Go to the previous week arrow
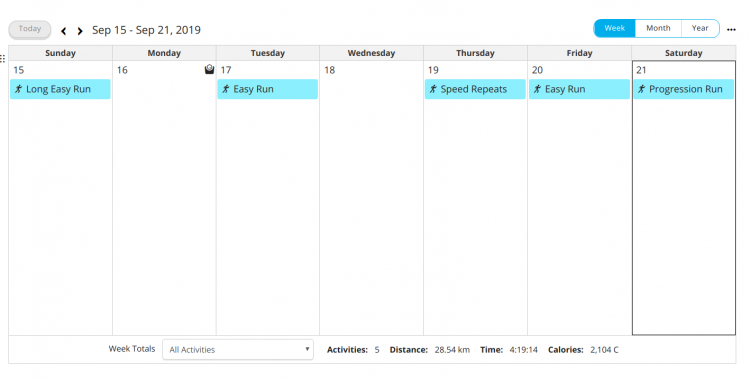Image resolution: width=750 pixels, height=379 pixels. coord(64,31)
